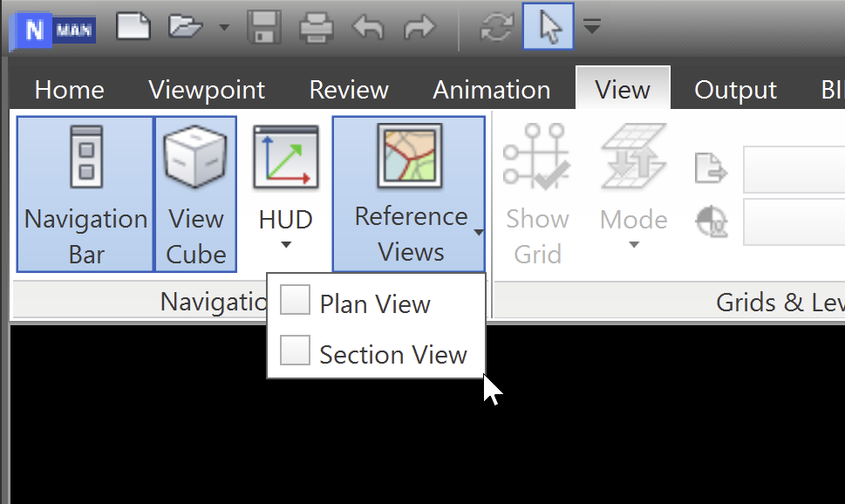
Task: Click the Save icon
Action: (x=263, y=26)
